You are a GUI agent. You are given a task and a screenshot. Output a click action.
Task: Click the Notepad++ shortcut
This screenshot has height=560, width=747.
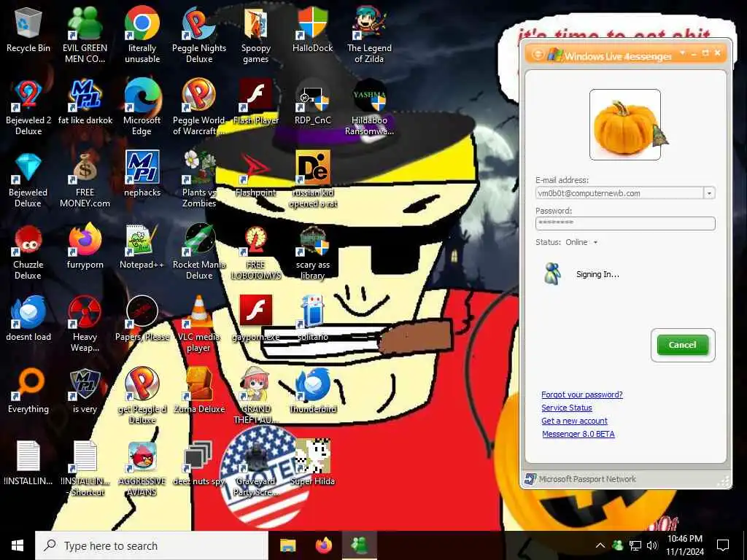click(x=142, y=240)
